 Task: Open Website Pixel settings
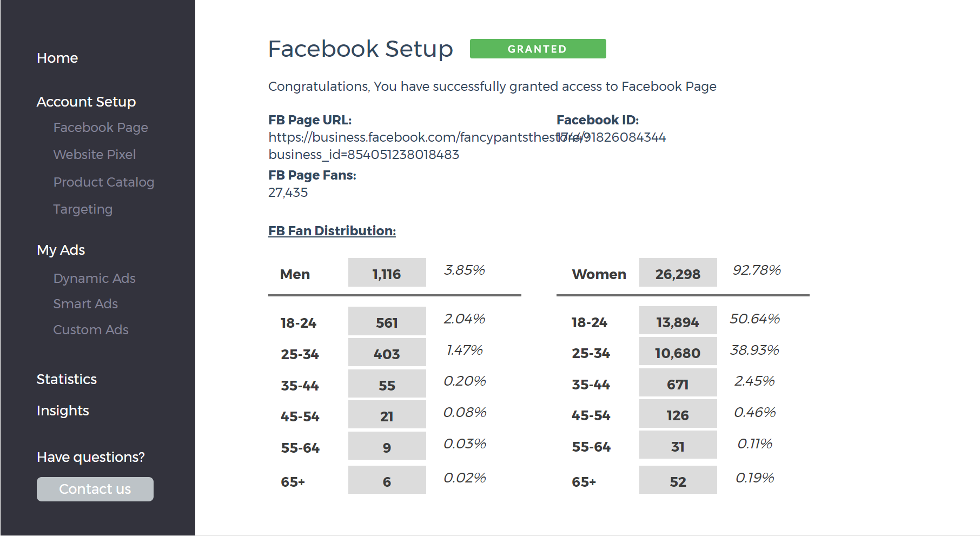click(x=95, y=155)
